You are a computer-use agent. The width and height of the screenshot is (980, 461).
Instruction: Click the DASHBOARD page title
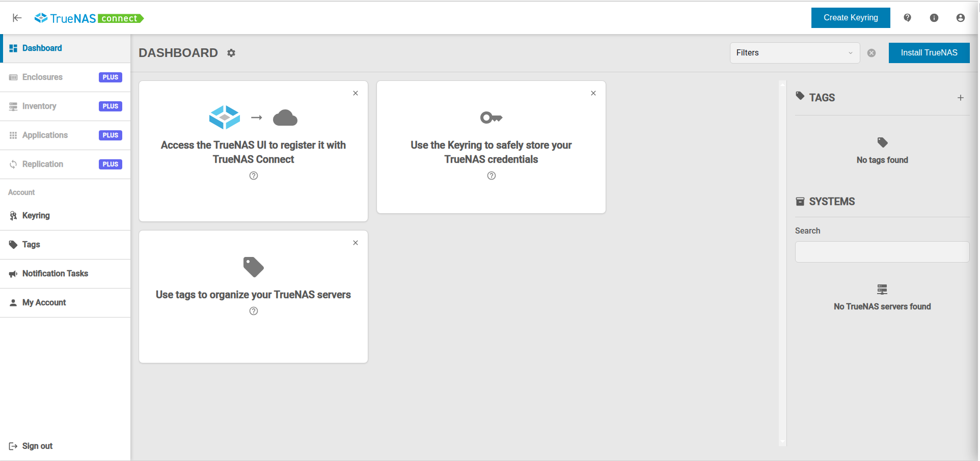(178, 53)
